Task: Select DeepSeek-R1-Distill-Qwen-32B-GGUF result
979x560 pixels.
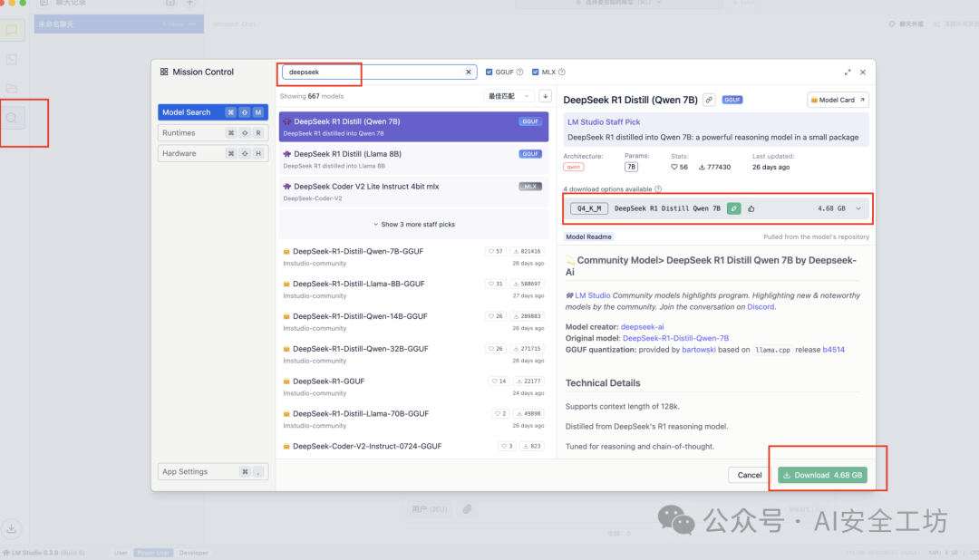Action: coord(413,354)
